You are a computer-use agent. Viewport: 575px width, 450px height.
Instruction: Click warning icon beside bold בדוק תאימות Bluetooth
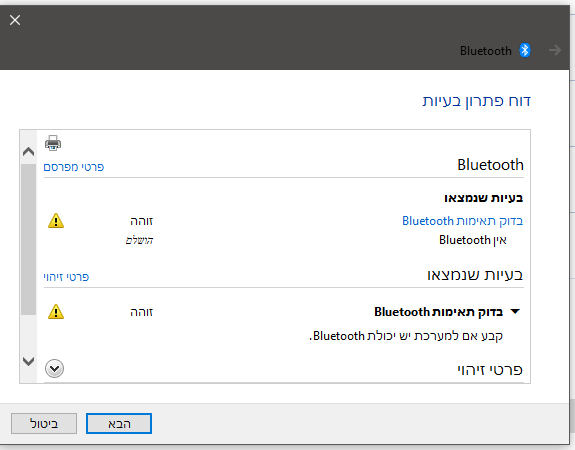coord(56,312)
